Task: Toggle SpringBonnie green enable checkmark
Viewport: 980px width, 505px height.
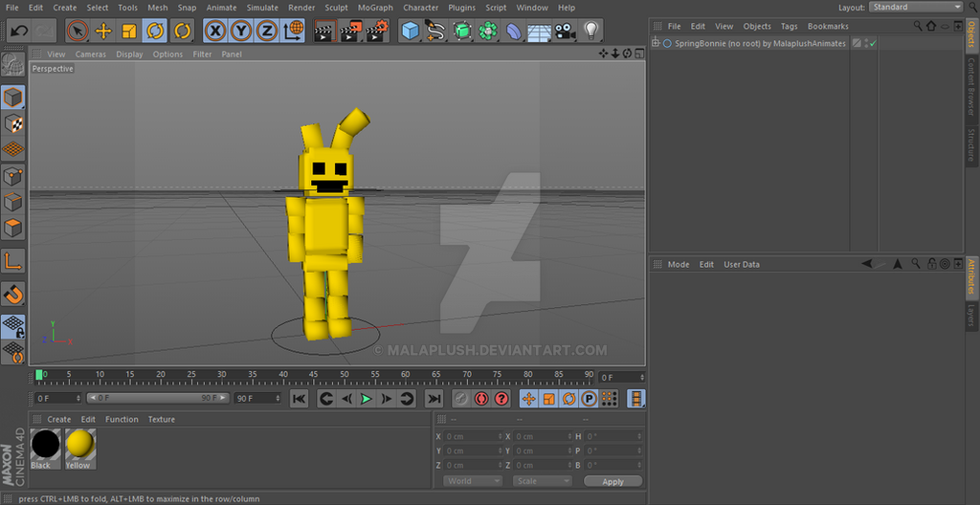Action: 873,44
